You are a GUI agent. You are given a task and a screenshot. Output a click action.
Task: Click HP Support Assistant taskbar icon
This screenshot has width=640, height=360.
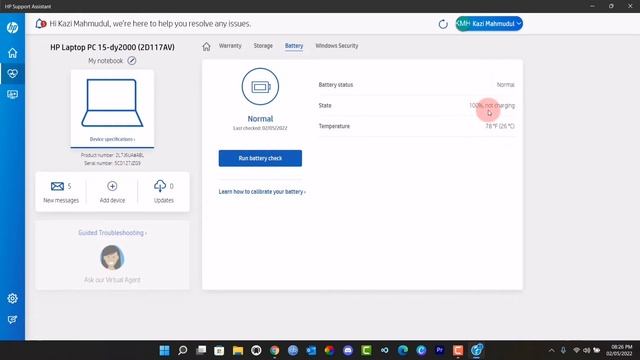pyautogui.click(x=476, y=350)
